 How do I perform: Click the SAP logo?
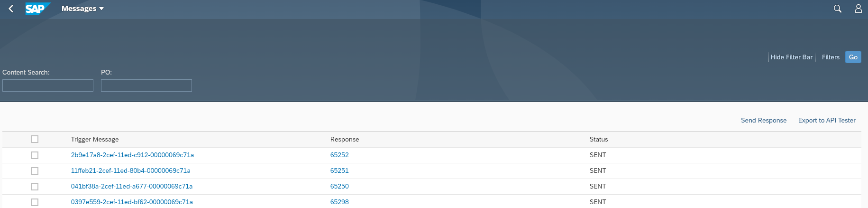[37, 9]
